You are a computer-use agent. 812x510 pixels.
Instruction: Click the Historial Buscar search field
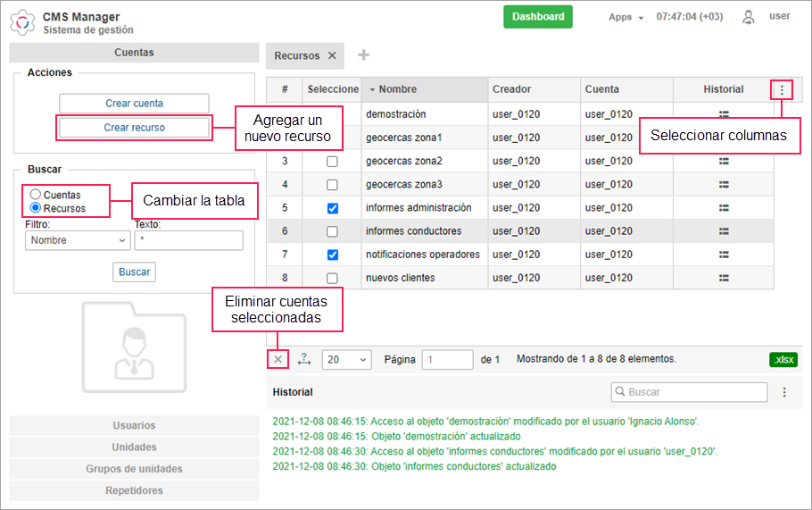pos(689,392)
